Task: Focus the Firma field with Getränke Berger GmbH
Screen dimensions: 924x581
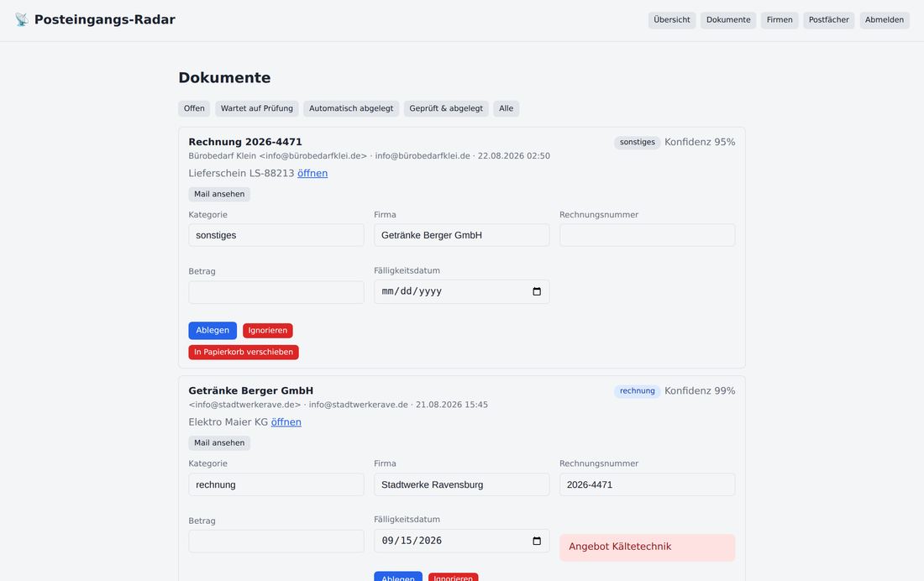Action: pyautogui.click(x=461, y=235)
